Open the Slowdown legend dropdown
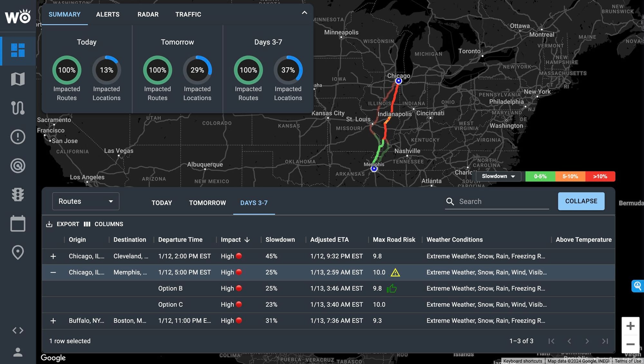This screenshot has width=644, height=364. tap(498, 176)
